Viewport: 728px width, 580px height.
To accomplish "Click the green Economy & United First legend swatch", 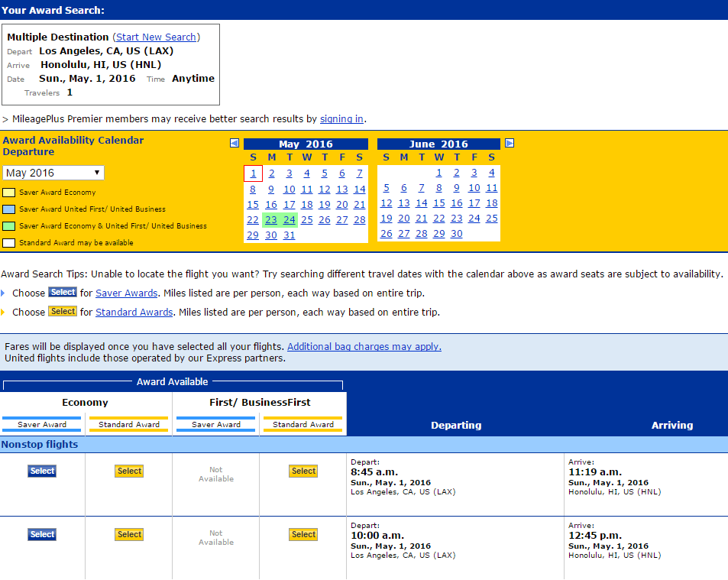I will point(9,226).
